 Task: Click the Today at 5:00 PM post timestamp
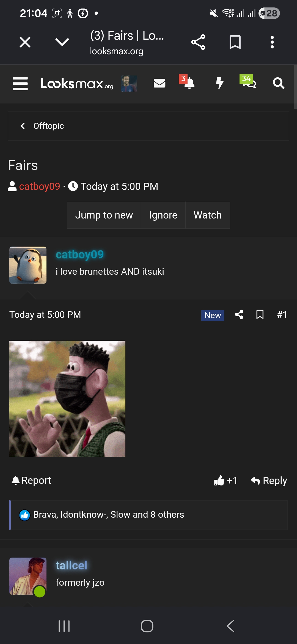(45, 315)
